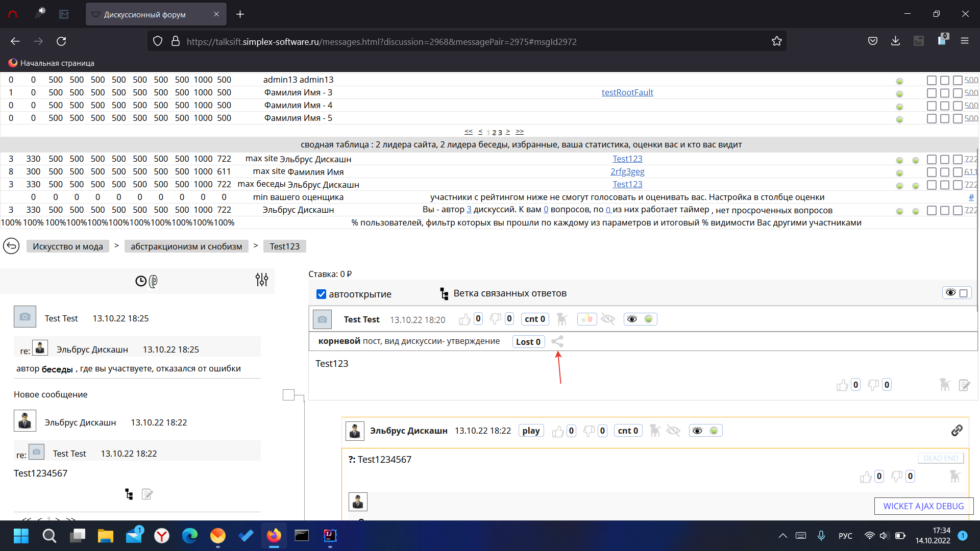
Task: Click the share icon next to Lost 0
Action: (557, 341)
